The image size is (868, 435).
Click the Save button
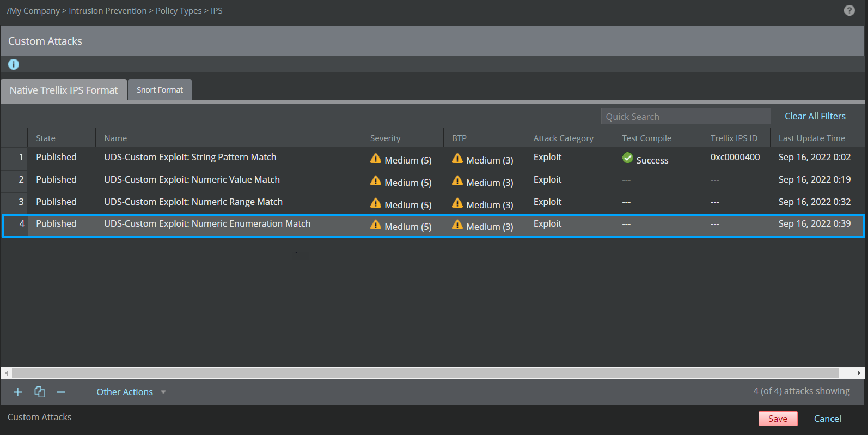point(778,419)
